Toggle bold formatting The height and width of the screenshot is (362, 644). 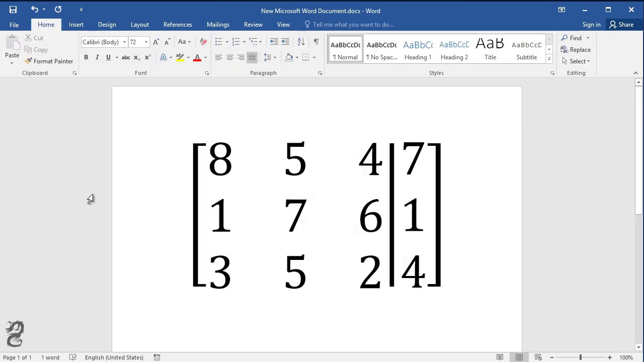(x=86, y=57)
